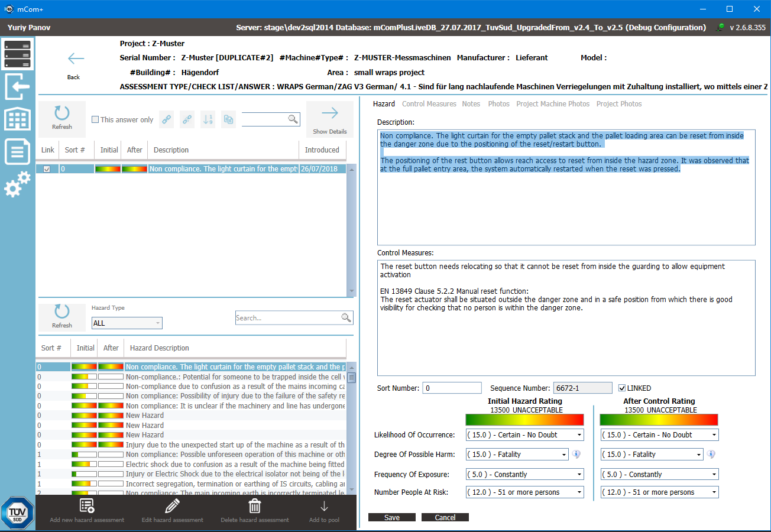Refresh the hazard pool list below
This screenshot has width=771, height=532.
coord(62,316)
